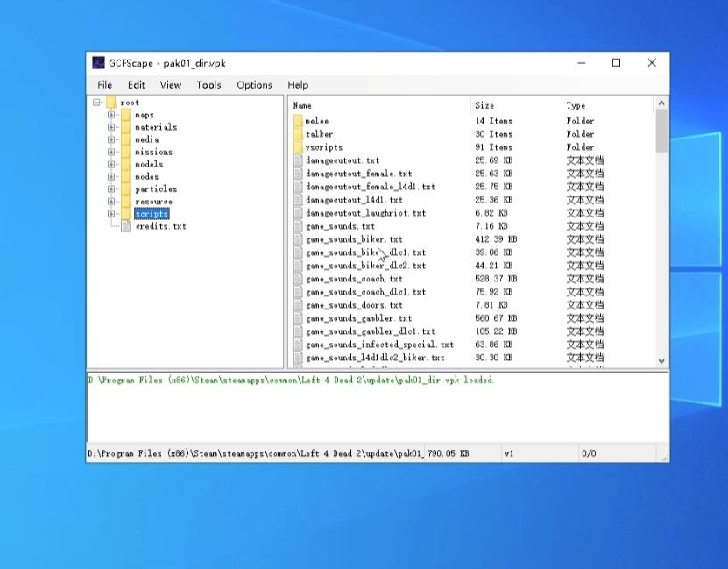Image resolution: width=728 pixels, height=569 pixels.
Task: Sort file list by Name column
Action: point(380,105)
